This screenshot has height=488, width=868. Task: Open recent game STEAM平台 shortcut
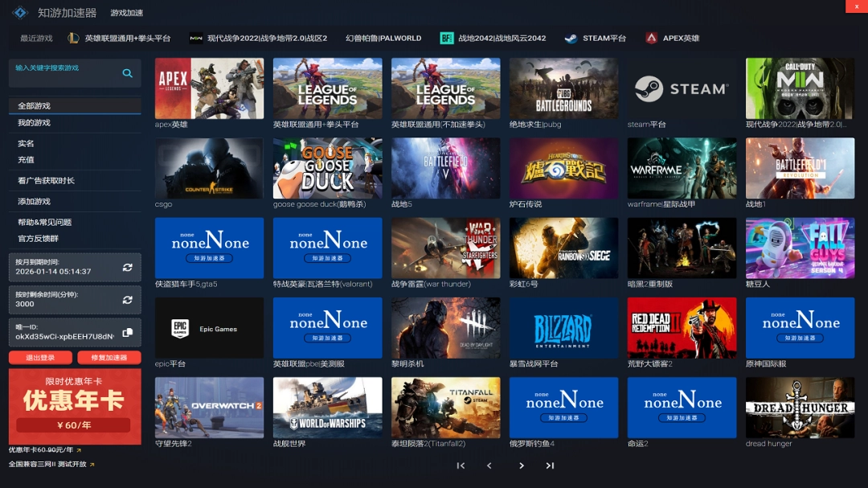(x=595, y=38)
